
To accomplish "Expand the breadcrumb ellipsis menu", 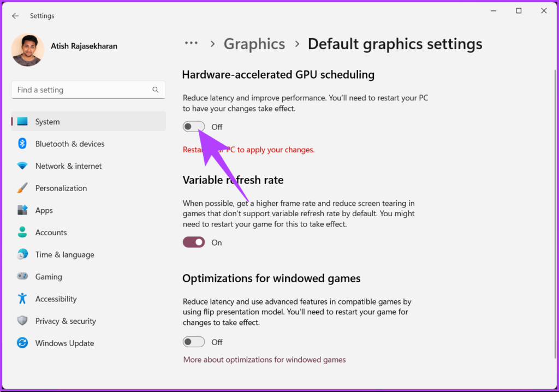I will (191, 43).
